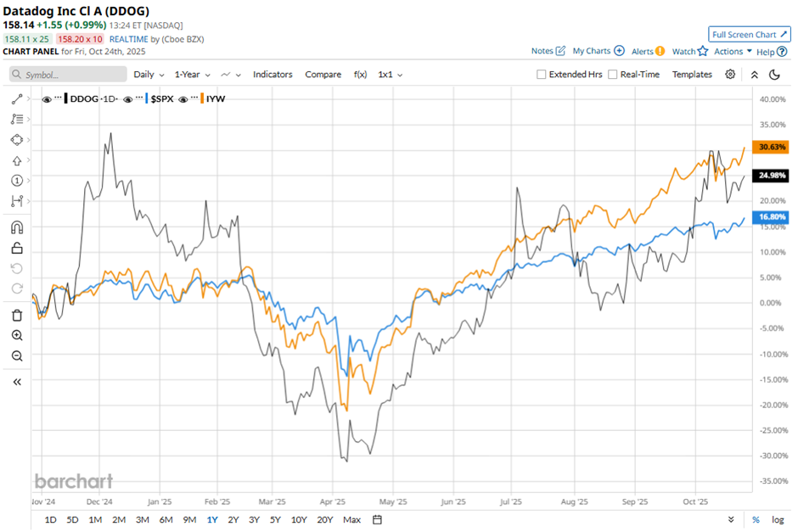798x532 pixels.
Task: Delete drawings with the trash icon
Action: 17,316
